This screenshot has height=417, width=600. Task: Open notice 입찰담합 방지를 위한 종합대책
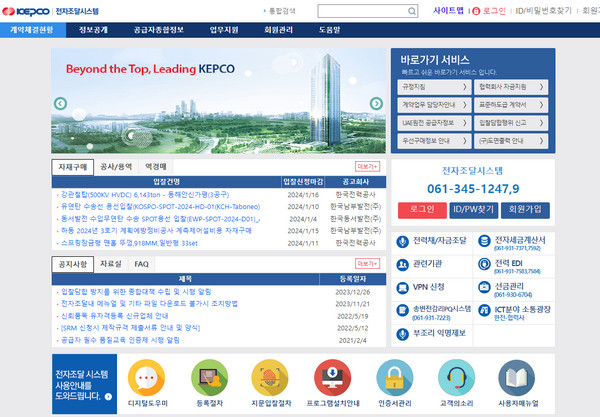pos(136,292)
